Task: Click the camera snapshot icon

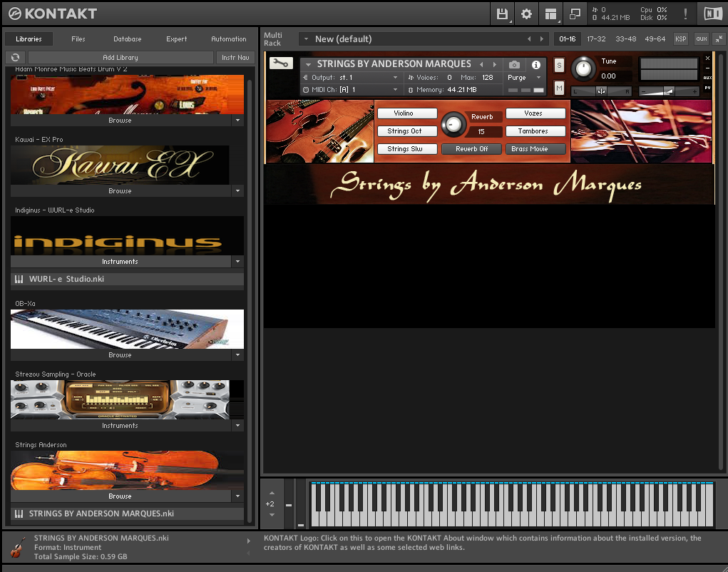Action: tap(514, 64)
